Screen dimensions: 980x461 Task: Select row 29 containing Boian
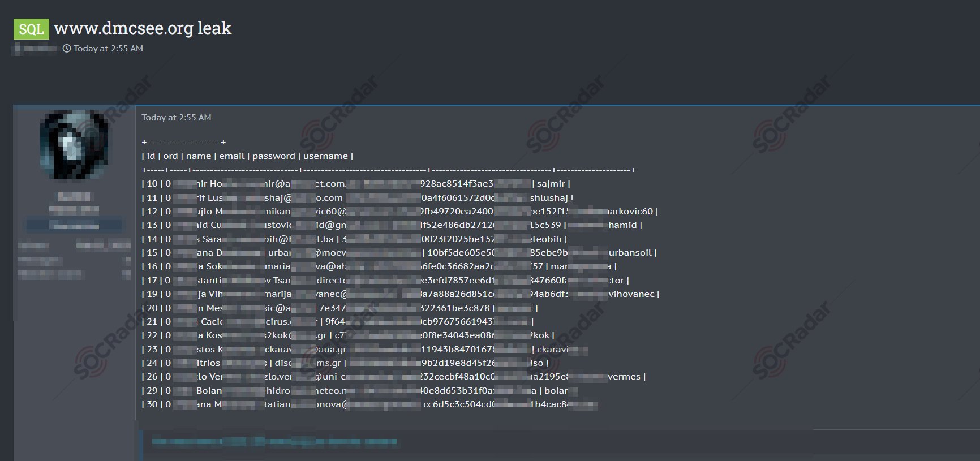click(x=360, y=391)
